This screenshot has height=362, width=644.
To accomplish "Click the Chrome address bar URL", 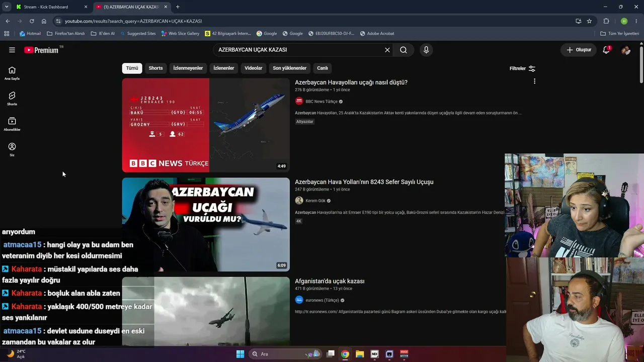I will coord(133,21).
